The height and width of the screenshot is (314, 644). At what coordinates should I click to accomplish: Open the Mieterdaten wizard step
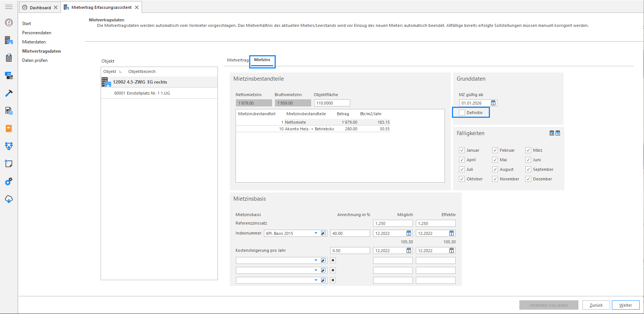pos(34,42)
